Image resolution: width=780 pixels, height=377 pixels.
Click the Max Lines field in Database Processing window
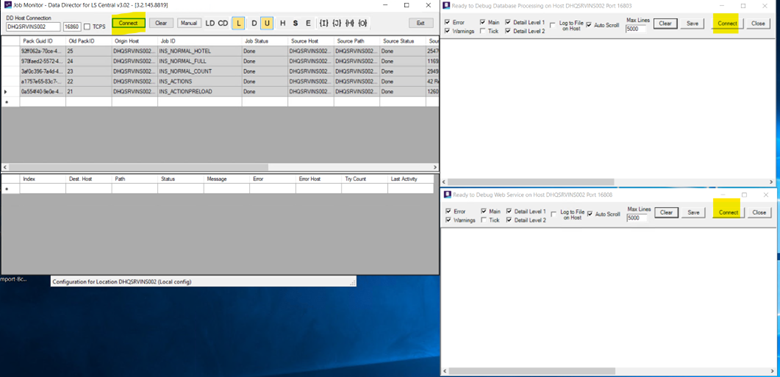636,29
